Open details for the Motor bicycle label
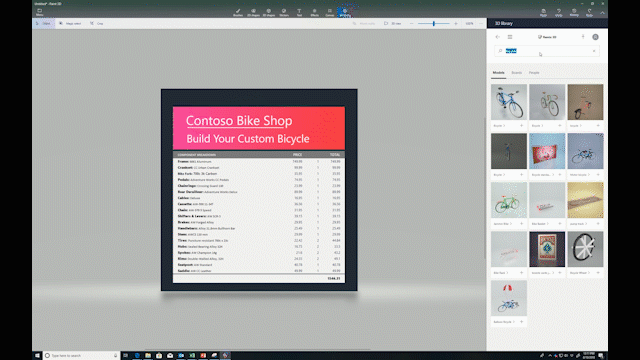This screenshot has width=640, height=360. coord(580,175)
